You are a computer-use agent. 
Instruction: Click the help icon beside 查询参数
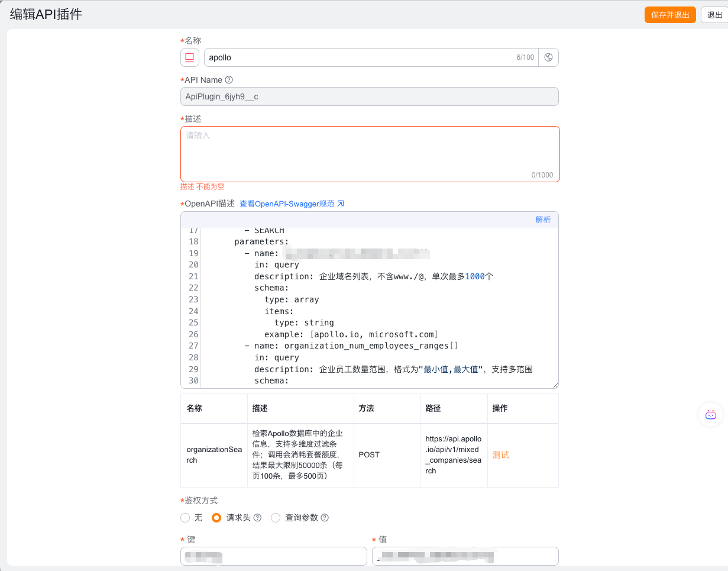click(x=325, y=518)
